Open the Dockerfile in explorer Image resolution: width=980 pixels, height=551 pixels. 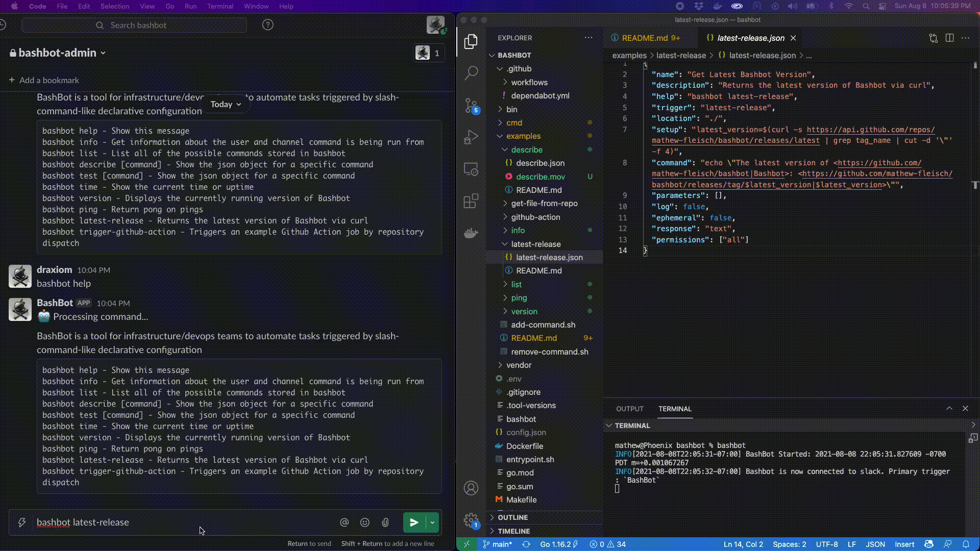(525, 446)
